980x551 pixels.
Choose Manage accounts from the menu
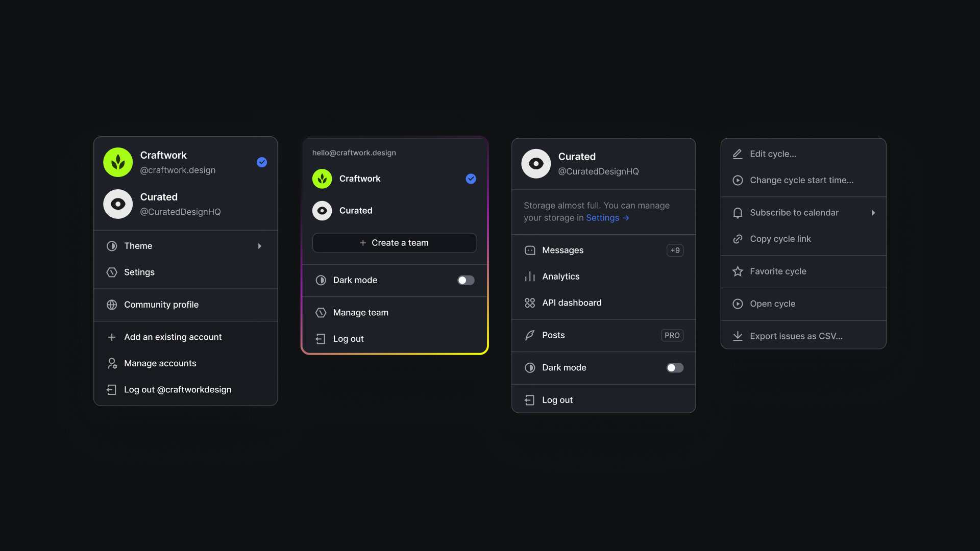coord(186,363)
